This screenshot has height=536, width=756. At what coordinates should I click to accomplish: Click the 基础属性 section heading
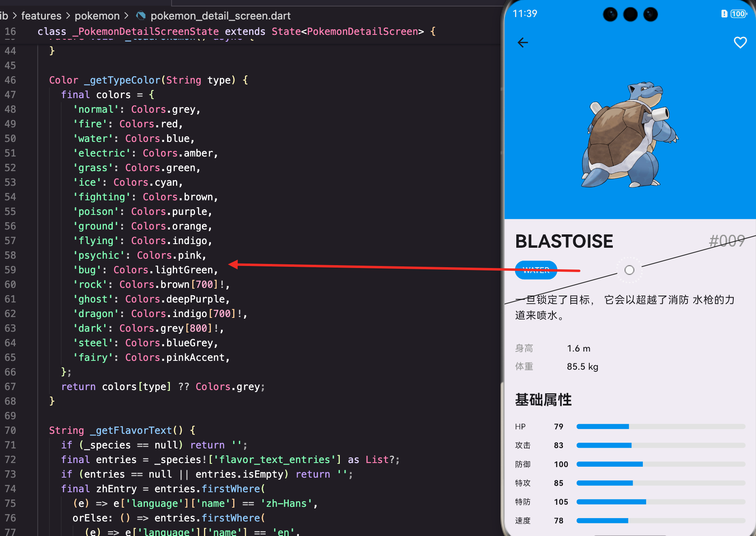click(x=543, y=400)
